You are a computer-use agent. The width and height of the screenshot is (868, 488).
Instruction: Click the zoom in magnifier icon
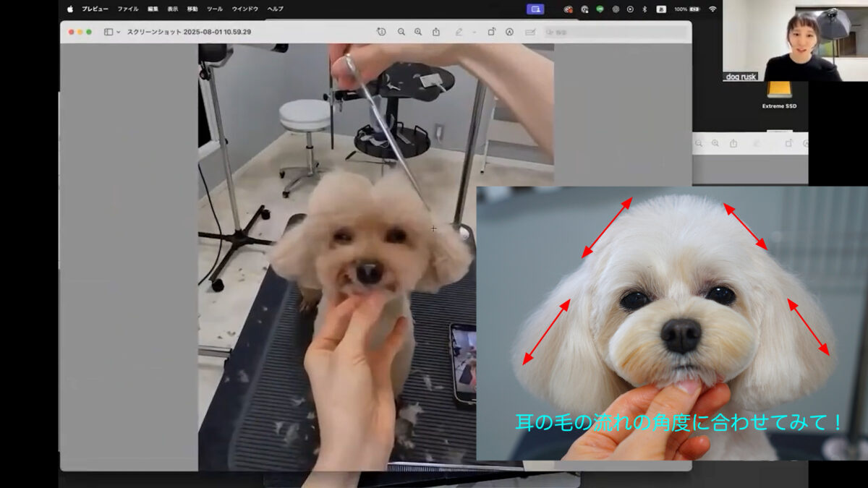[x=418, y=32]
